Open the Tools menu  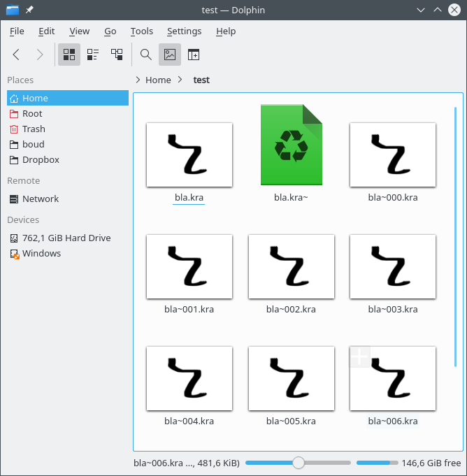pyautogui.click(x=141, y=31)
